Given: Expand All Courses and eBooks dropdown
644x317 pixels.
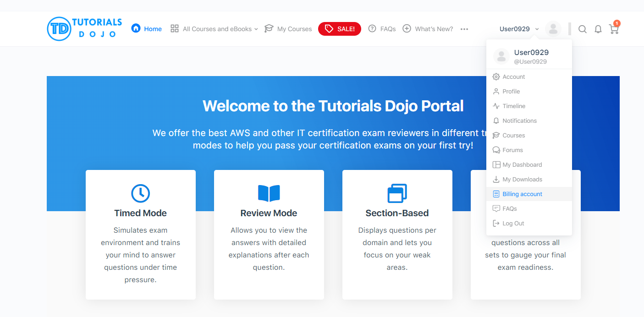Looking at the screenshot, I should coord(214,29).
